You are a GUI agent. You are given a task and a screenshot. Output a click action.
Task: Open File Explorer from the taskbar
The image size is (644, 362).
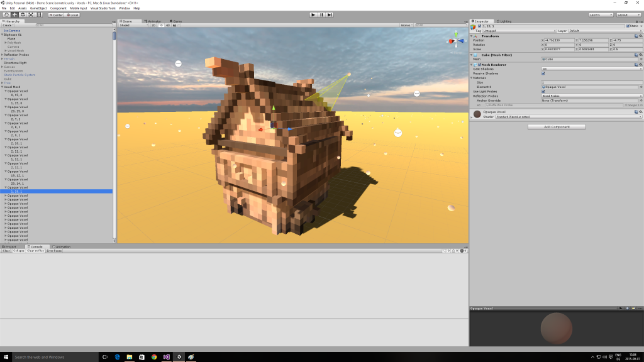point(130,357)
